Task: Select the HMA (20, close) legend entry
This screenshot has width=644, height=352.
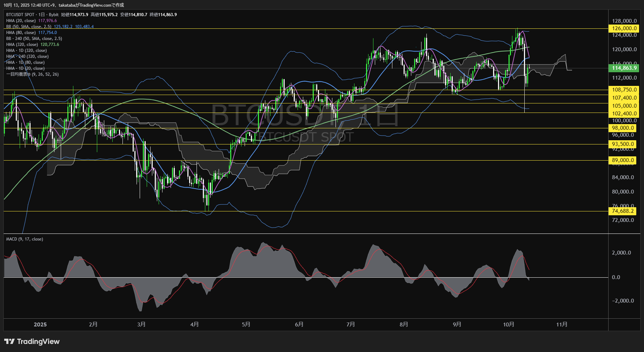Action: point(21,21)
